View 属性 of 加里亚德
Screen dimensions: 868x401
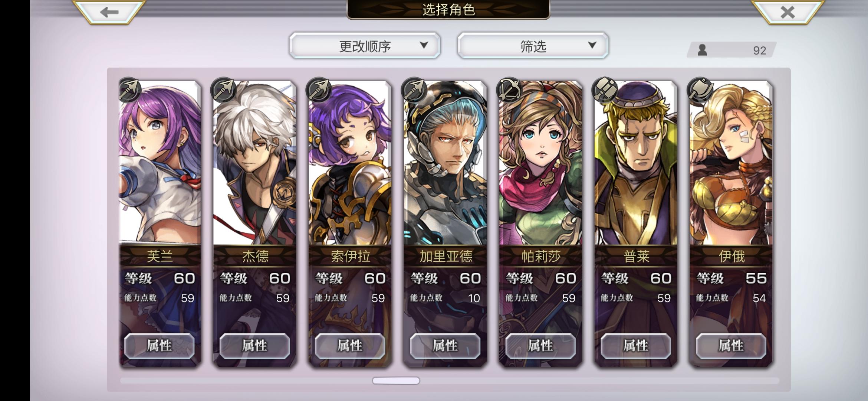(x=445, y=346)
